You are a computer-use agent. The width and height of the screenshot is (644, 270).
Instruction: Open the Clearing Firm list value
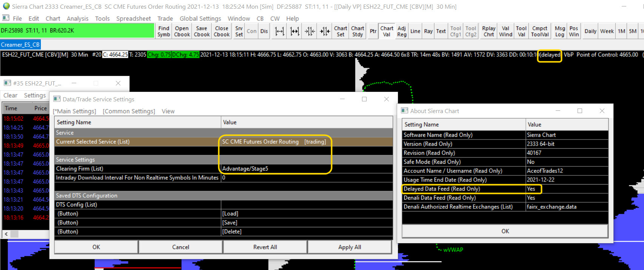point(307,169)
